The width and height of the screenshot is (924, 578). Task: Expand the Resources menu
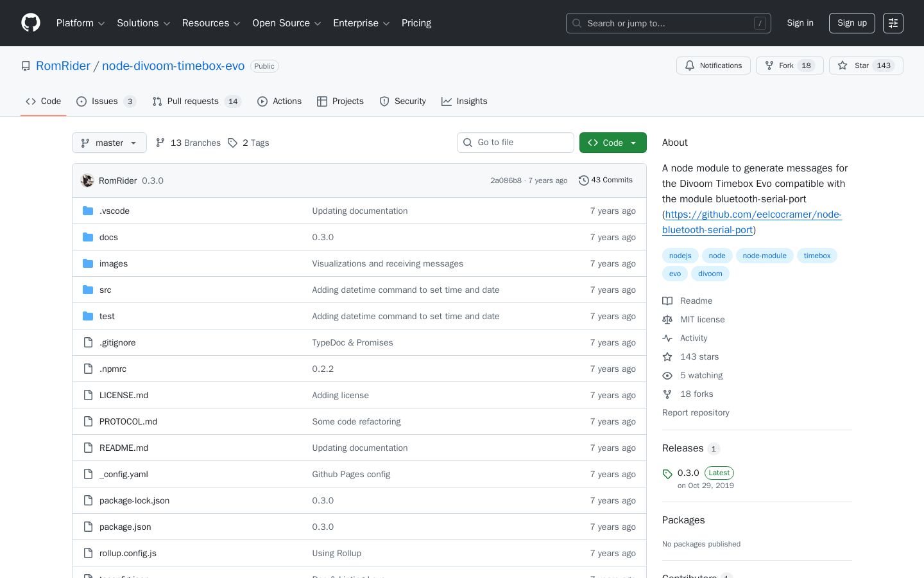pos(211,23)
